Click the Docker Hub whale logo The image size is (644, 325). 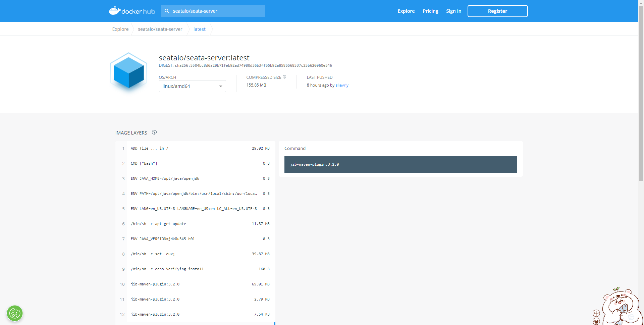132,11
